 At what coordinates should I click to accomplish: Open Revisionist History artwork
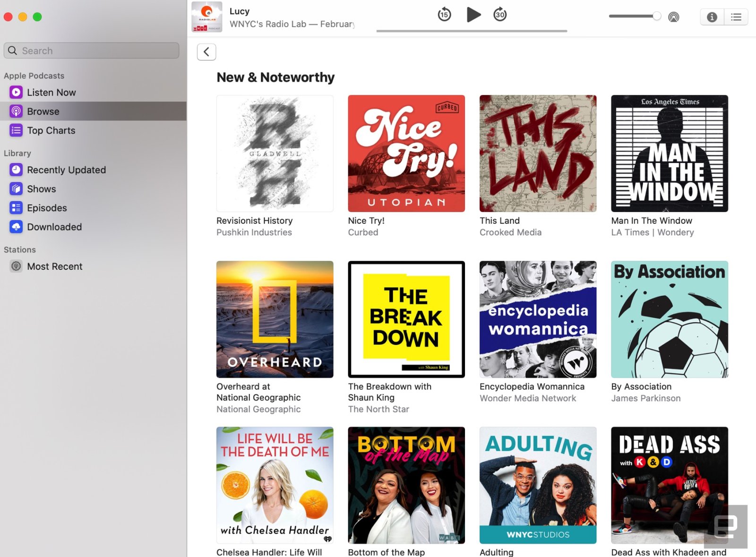click(275, 154)
